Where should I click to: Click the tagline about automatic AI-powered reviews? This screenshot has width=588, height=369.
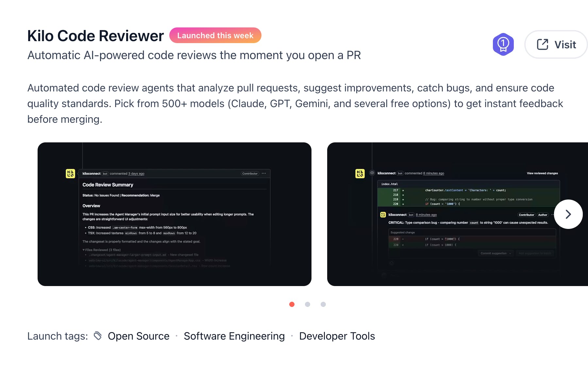[194, 55]
